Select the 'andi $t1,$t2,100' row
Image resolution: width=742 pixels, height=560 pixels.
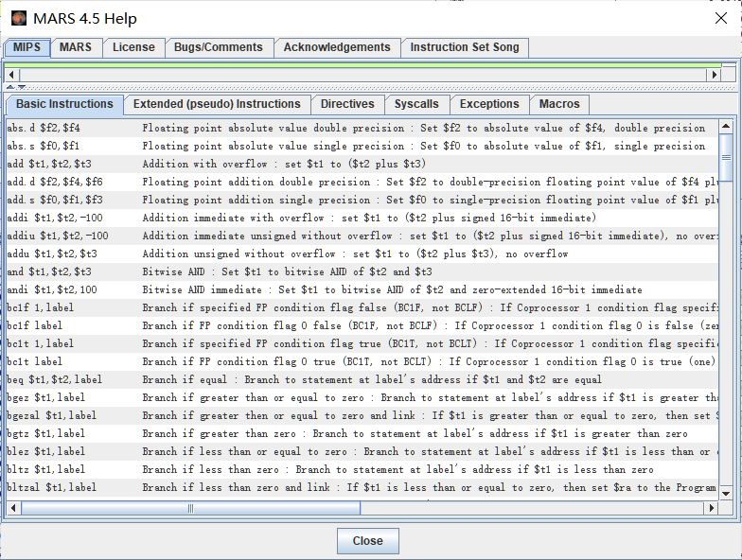click(x=362, y=289)
